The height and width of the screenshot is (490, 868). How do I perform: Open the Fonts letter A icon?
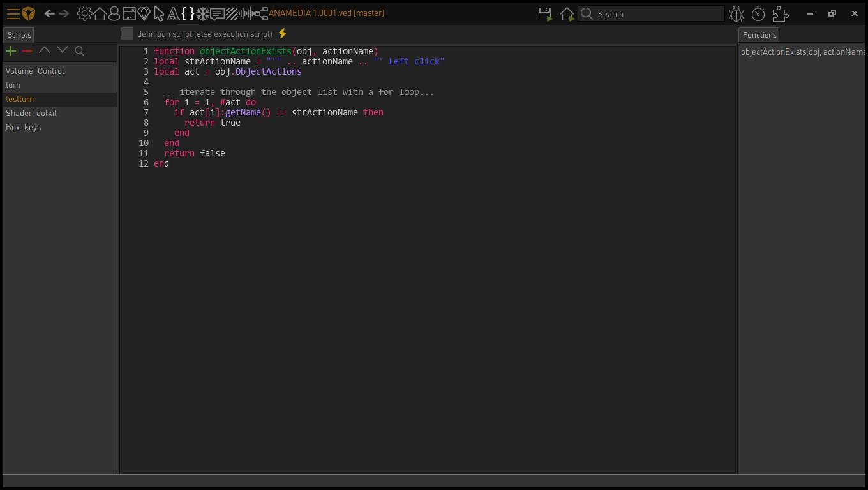tap(173, 13)
